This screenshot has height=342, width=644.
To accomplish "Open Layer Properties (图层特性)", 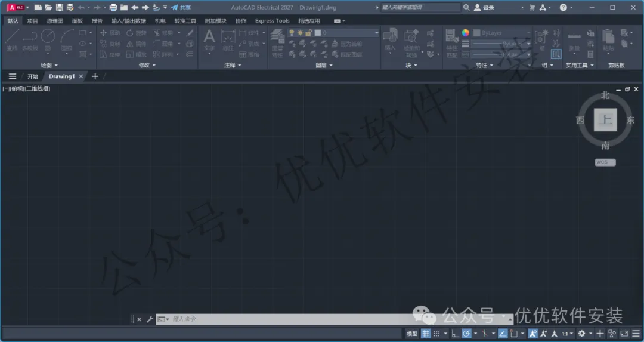I will point(277,43).
